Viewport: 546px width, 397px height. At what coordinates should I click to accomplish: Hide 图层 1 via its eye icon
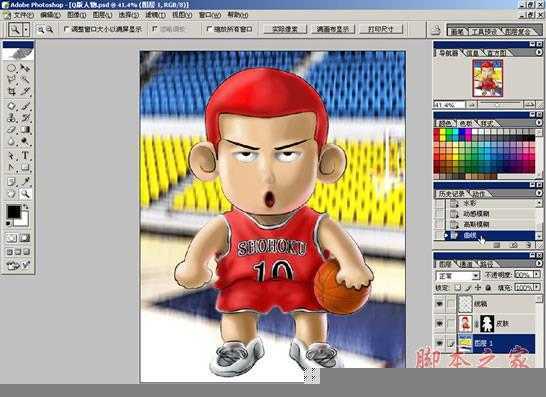440,343
